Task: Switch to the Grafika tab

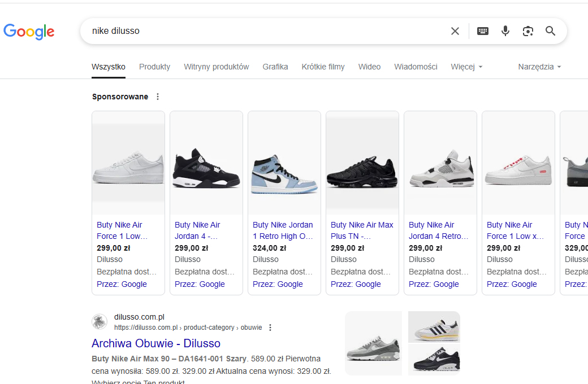Action: pyautogui.click(x=275, y=67)
